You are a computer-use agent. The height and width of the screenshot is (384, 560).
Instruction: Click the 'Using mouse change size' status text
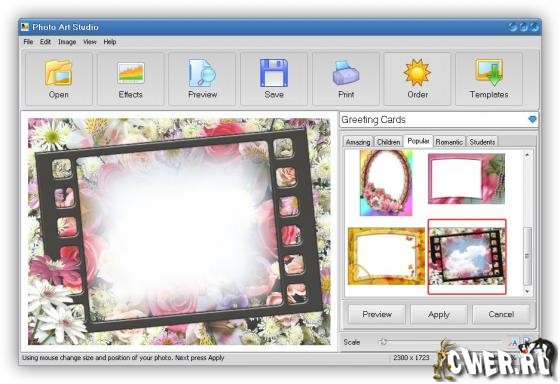pyautogui.click(x=123, y=358)
